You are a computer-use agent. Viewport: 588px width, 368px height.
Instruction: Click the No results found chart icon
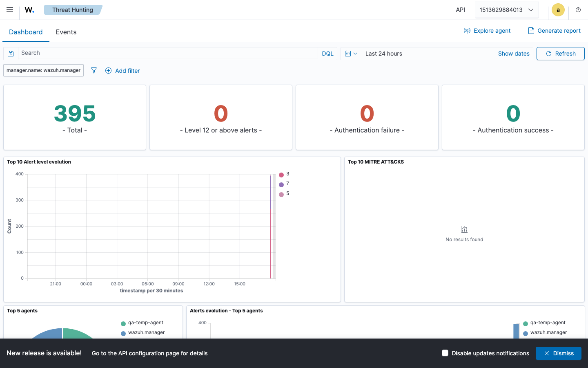click(464, 229)
